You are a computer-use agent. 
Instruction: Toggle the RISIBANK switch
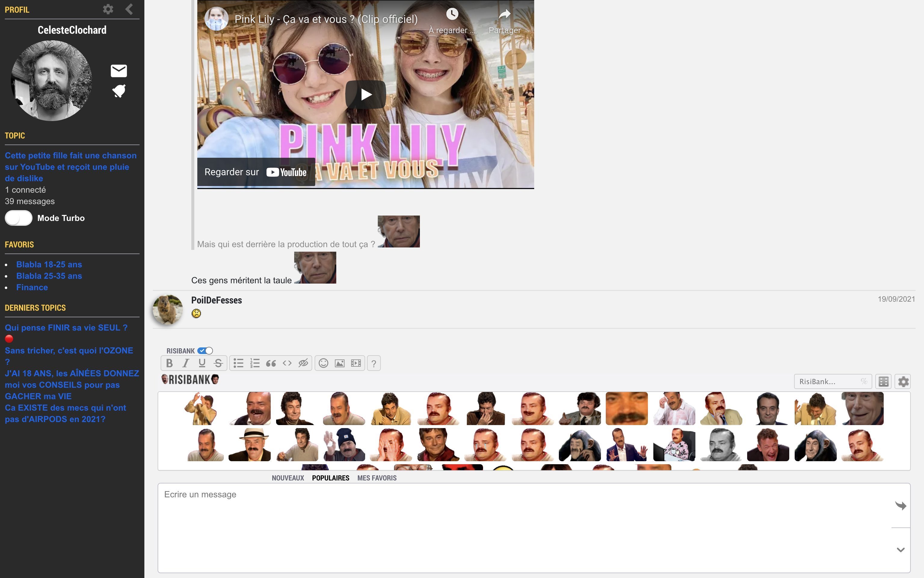click(205, 350)
